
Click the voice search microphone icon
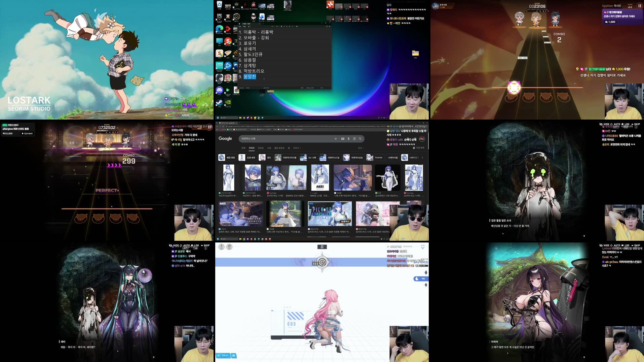pos(349,139)
